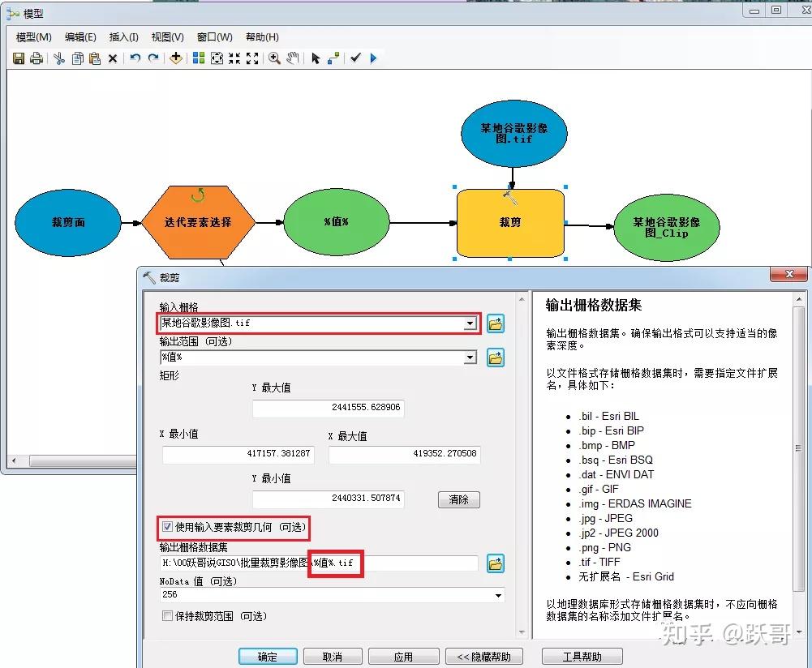Click the 应用 button
This screenshot has height=668, width=812.
[x=403, y=657]
